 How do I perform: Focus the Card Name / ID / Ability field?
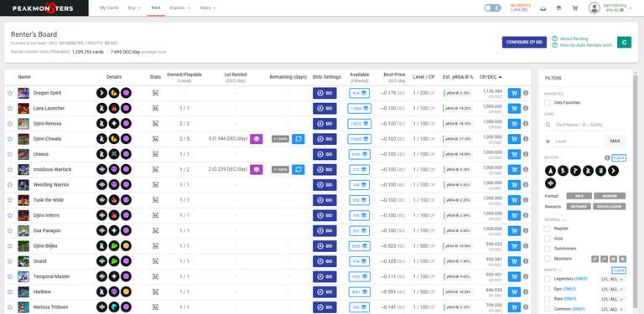coord(584,125)
